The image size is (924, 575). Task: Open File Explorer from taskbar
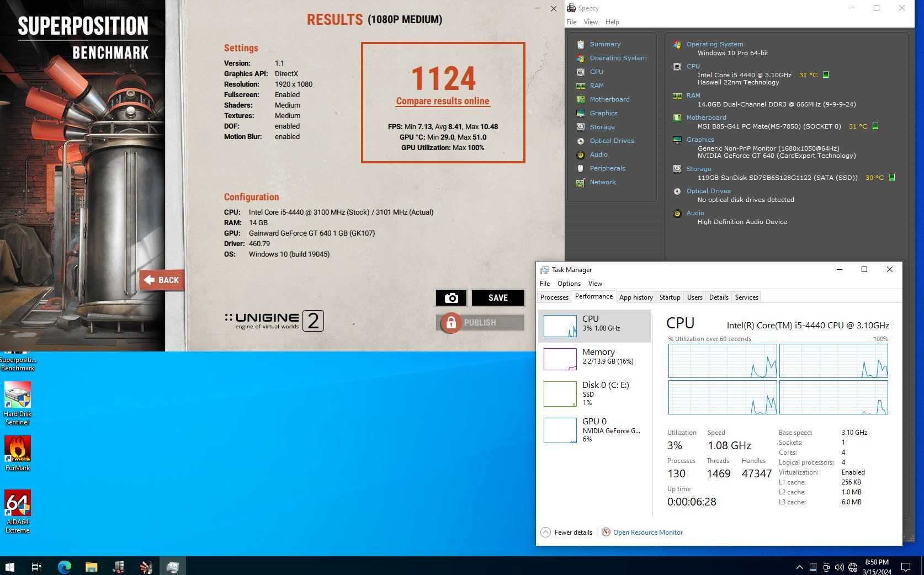91,567
